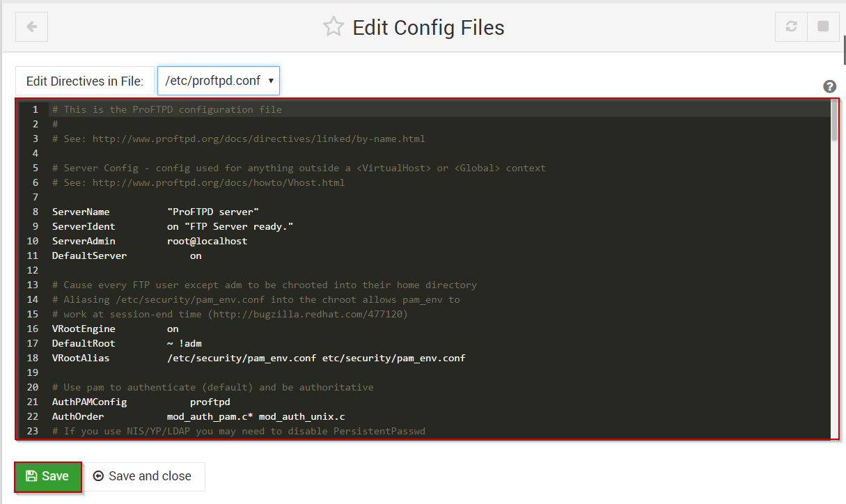Click Save and close button
This screenshot has height=504, width=846.
click(143, 476)
